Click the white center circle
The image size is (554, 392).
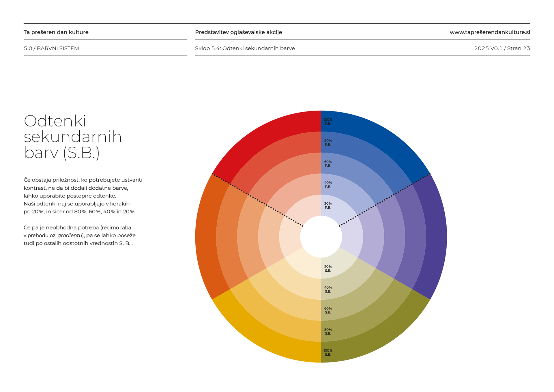click(x=321, y=237)
